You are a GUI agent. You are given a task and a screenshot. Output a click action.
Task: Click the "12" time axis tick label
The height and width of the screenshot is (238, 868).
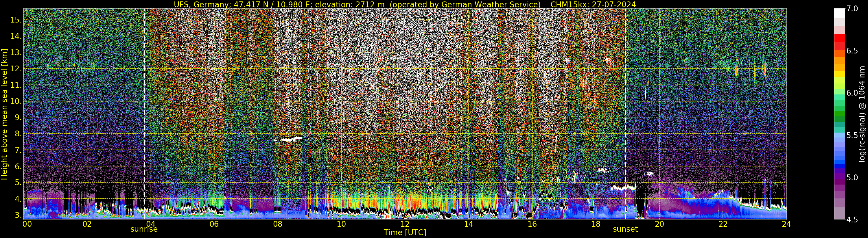pyautogui.click(x=405, y=224)
